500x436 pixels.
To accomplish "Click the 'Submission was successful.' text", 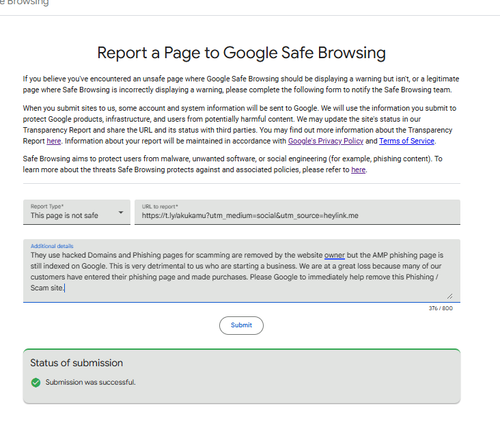I will tap(90, 382).
